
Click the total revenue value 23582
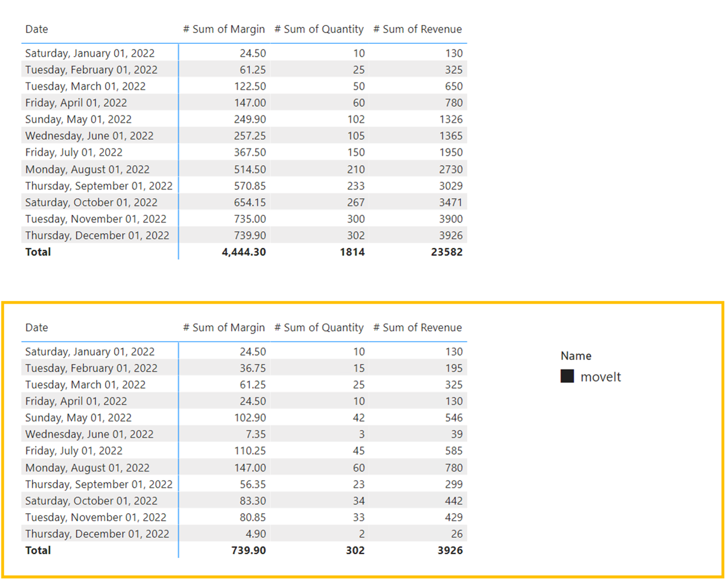pyautogui.click(x=447, y=252)
